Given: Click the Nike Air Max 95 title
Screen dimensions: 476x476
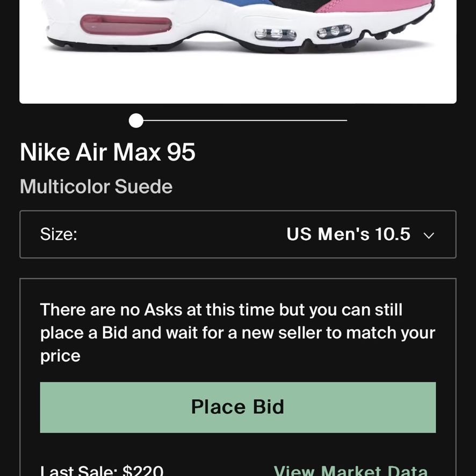Looking at the screenshot, I should pyautogui.click(x=107, y=152).
